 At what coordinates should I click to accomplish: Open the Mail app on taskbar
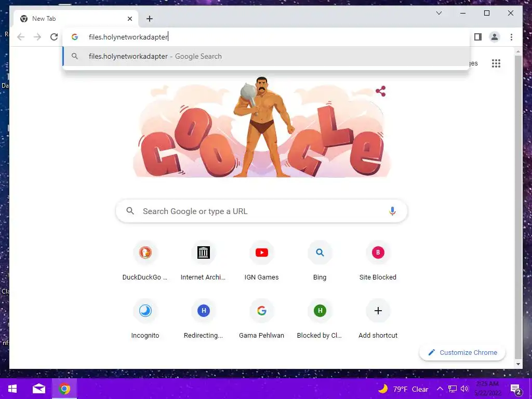click(38, 389)
